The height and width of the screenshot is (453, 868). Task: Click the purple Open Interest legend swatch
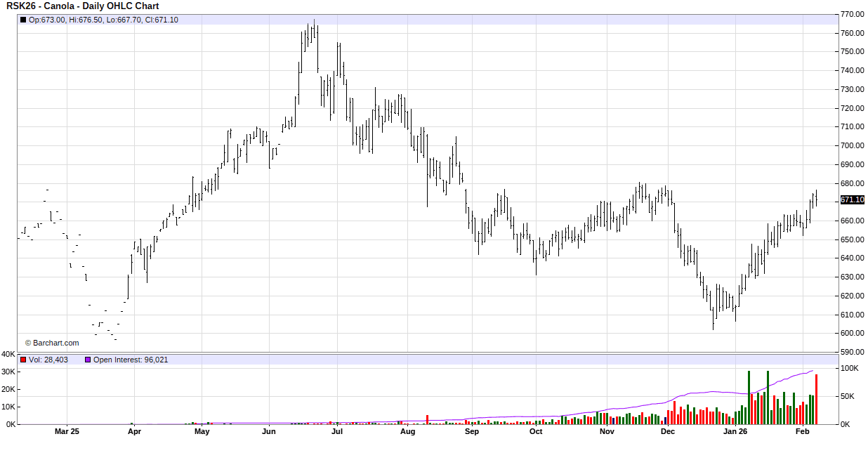88,360
